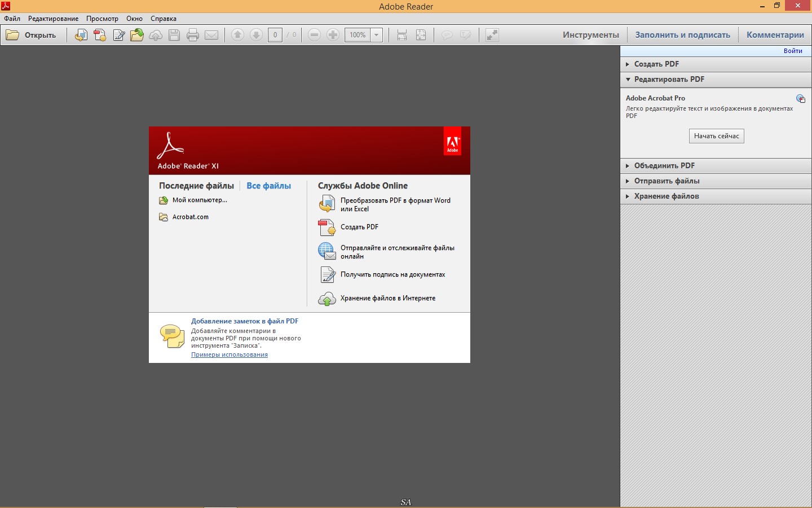
Task: Switch to the Комментарии pane
Action: point(775,35)
